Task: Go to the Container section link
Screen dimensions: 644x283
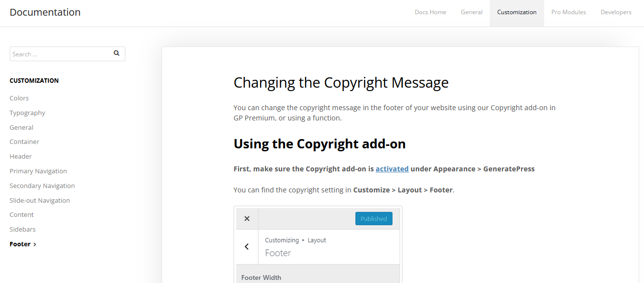Action: (x=24, y=141)
